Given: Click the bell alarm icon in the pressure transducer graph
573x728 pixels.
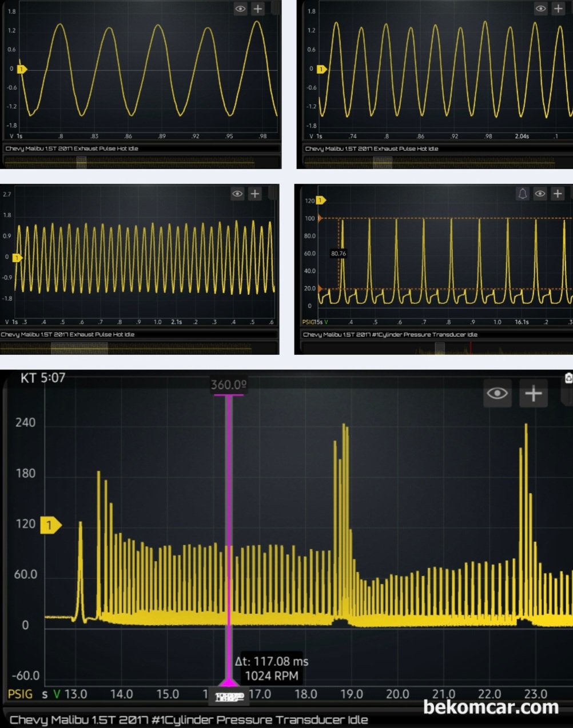Looking at the screenshot, I should [x=523, y=194].
